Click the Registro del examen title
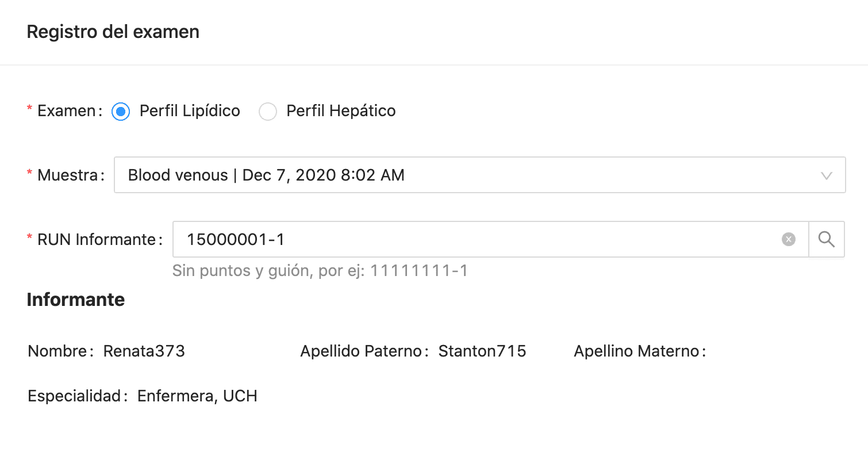The height and width of the screenshot is (452, 868). [113, 32]
